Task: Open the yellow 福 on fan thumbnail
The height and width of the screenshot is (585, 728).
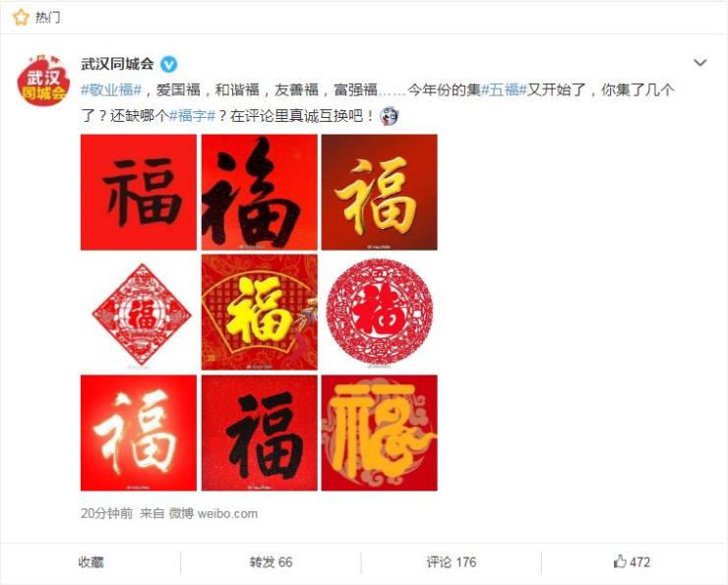Action: pos(259,313)
